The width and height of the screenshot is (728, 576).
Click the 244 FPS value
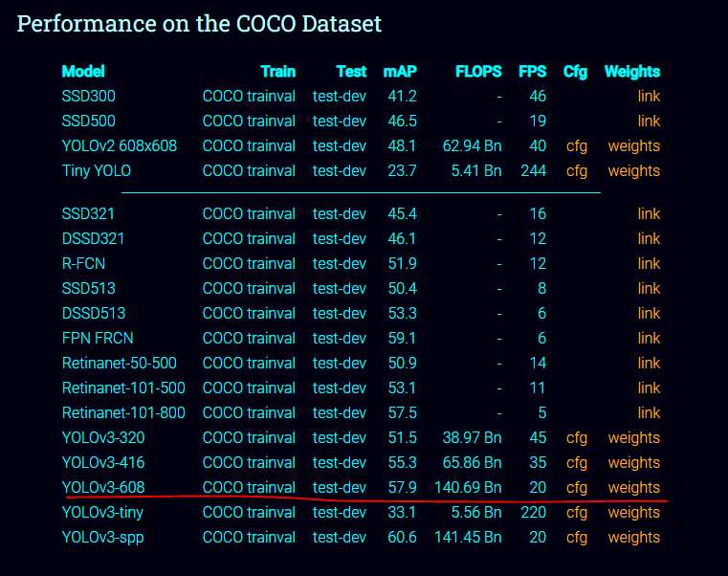tap(534, 171)
